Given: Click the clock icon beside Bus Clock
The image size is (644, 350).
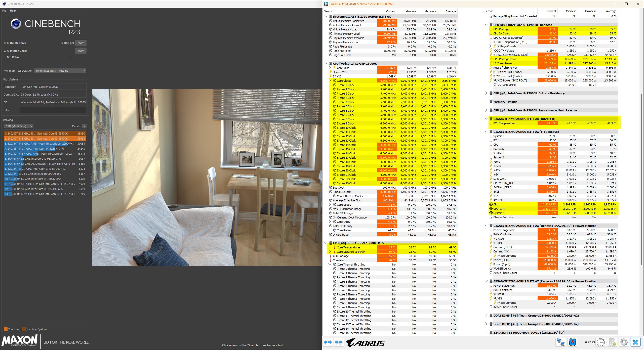Looking at the screenshot, I should tap(331, 188).
